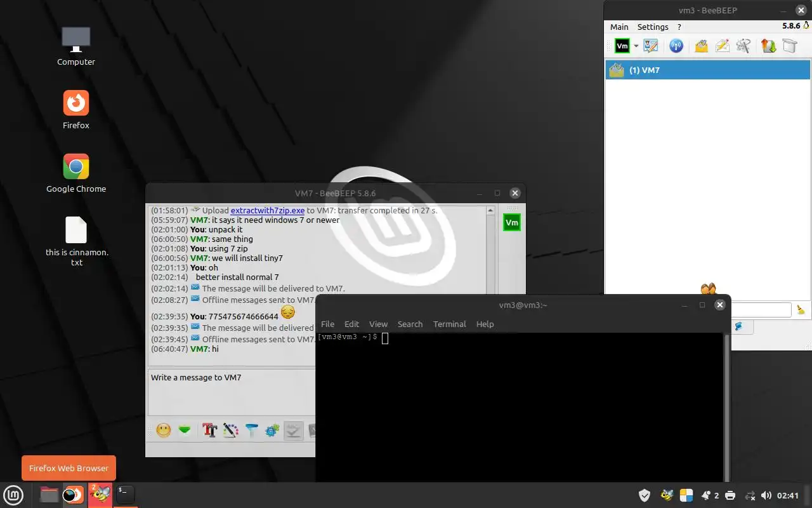Click the shield update manager tray icon
Screen dimensions: 812x508
pos(645,495)
